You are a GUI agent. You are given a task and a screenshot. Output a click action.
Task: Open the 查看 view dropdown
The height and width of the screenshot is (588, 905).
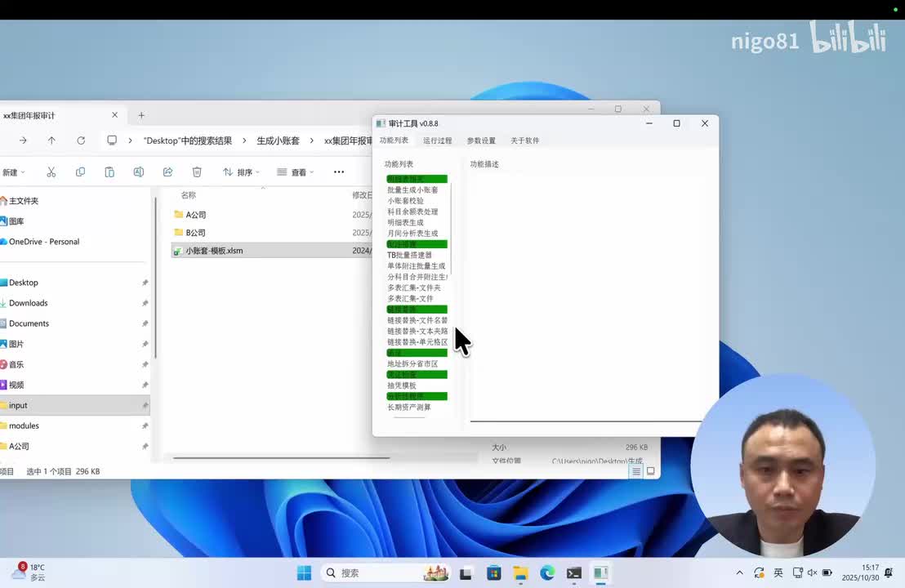[x=295, y=172]
